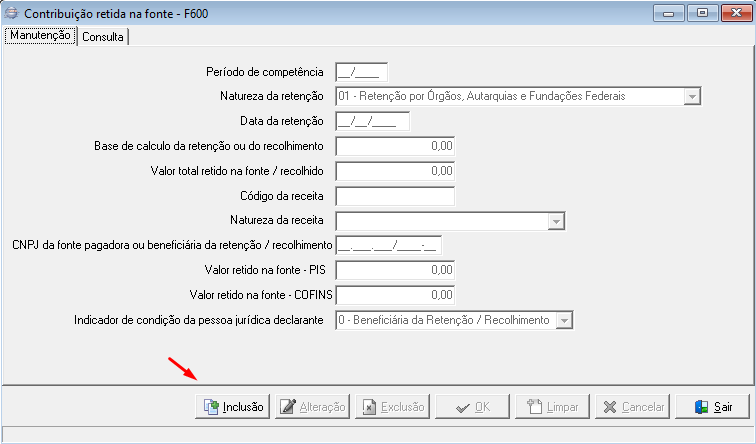Image resolution: width=756 pixels, height=444 pixels.
Task: Click the Cancelar button
Action: [x=633, y=407]
